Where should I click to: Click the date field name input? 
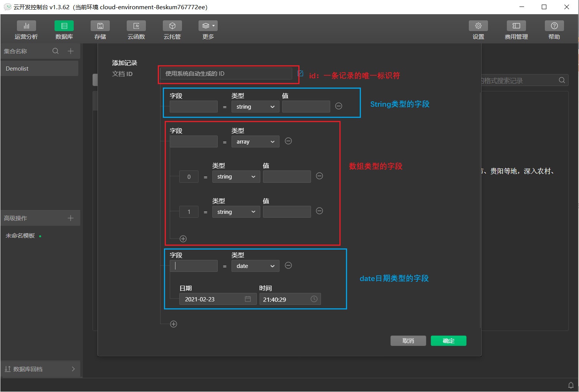194,266
